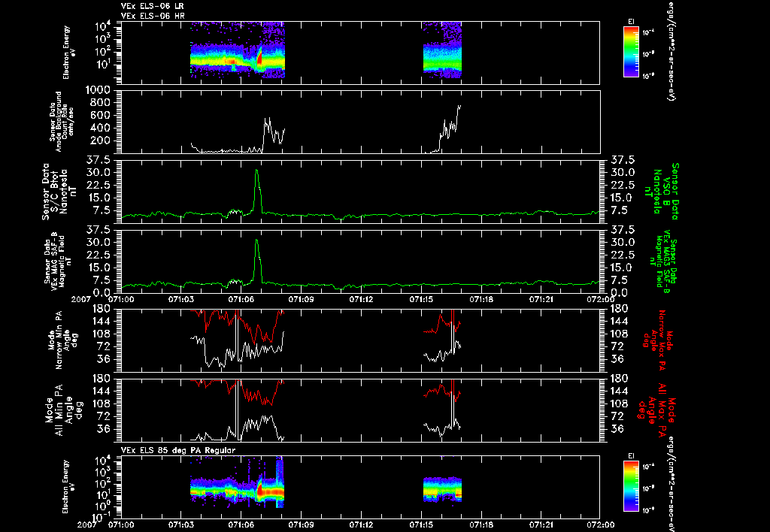Click the '600' tick on the count rate axis
Image resolution: width=770 pixels, height=532 pixels.
(100, 115)
